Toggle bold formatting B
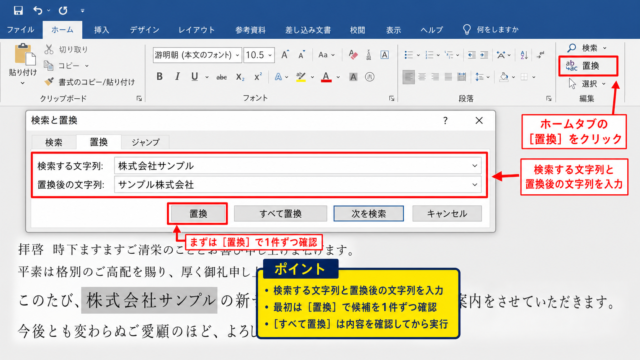 160,76
